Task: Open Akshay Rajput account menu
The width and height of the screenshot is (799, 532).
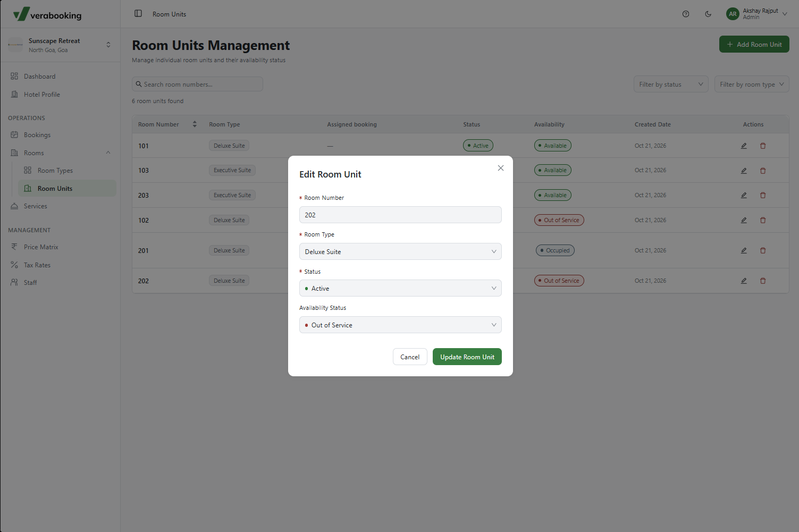Action: (x=756, y=14)
